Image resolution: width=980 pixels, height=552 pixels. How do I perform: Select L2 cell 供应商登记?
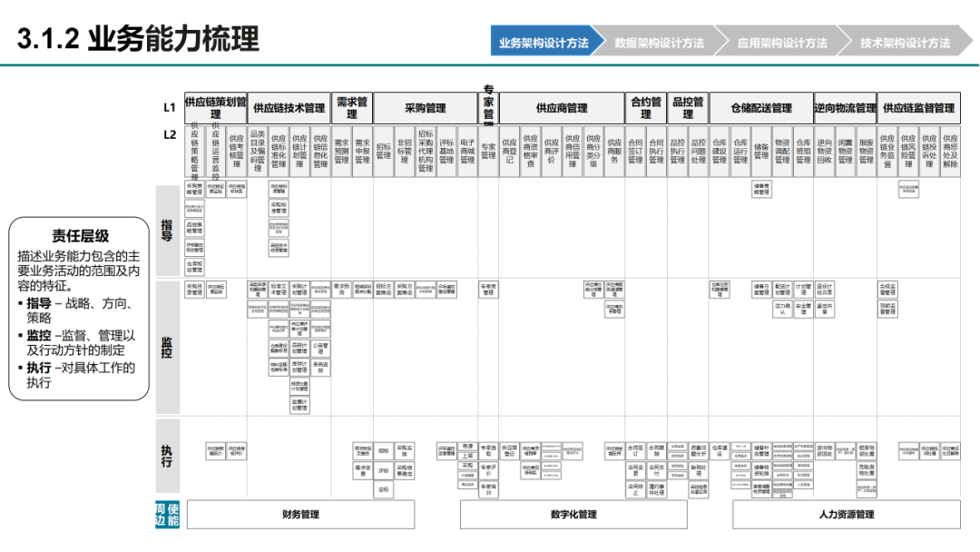(509, 152)
